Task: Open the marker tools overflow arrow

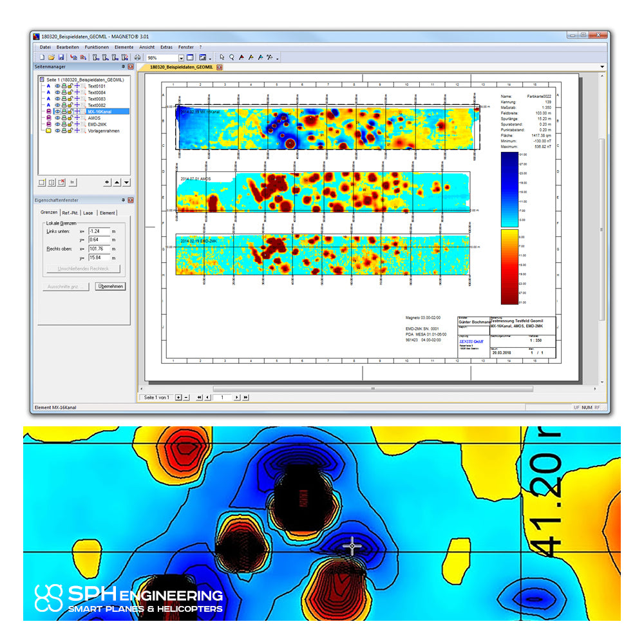Action: tap(278, 59)
